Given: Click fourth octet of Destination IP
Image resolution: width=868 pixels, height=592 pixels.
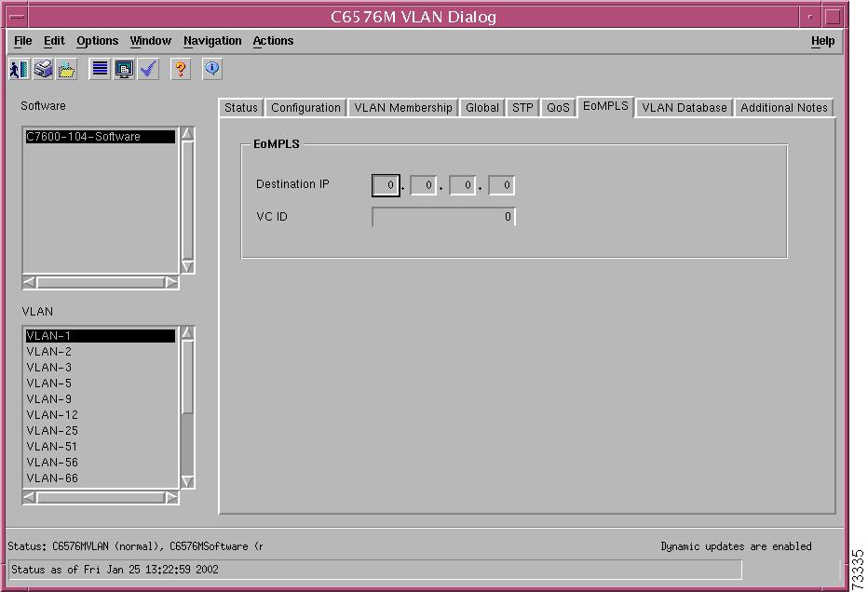Looking at the screenshot, I should point(502,185).
